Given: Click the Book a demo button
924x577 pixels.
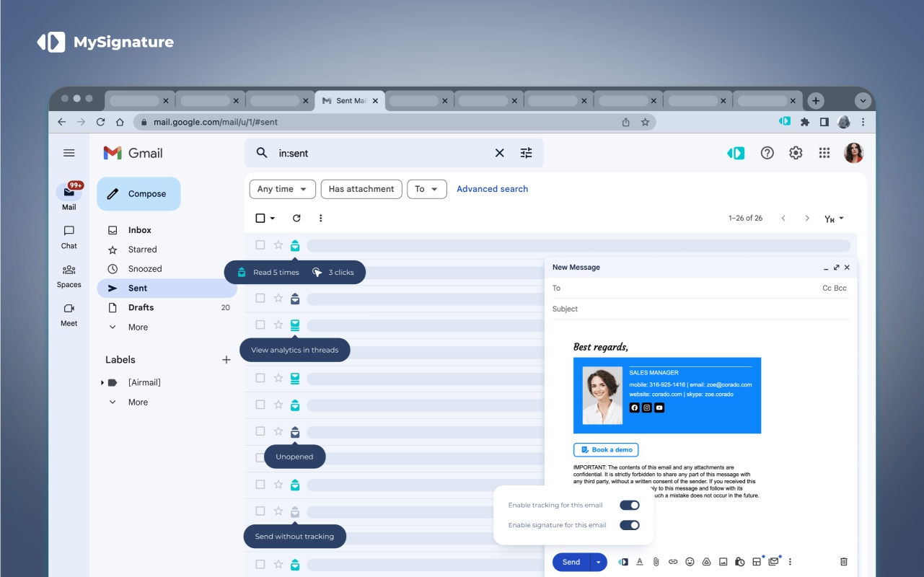Looking at the screenshot, I should (606, 450).
